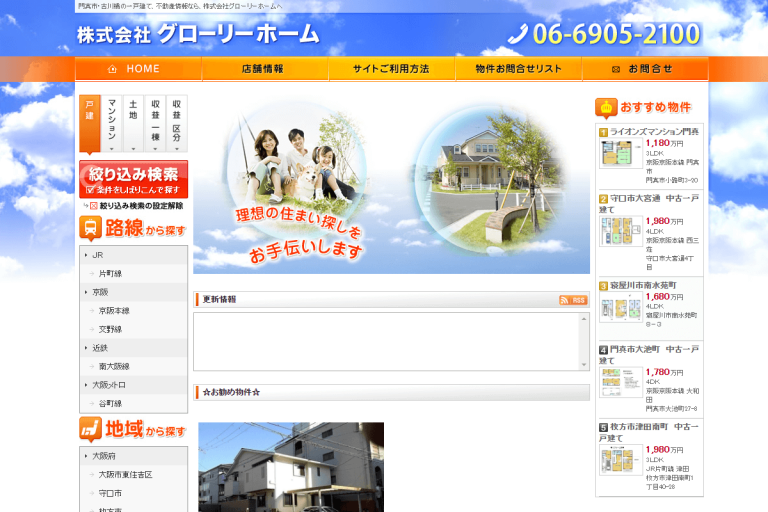Image resolution: width=768 pixels, height=512 pixels.
Task: Click floor plan thumbnail of 守口市大宮通 listing
Action: coord(621,231)
